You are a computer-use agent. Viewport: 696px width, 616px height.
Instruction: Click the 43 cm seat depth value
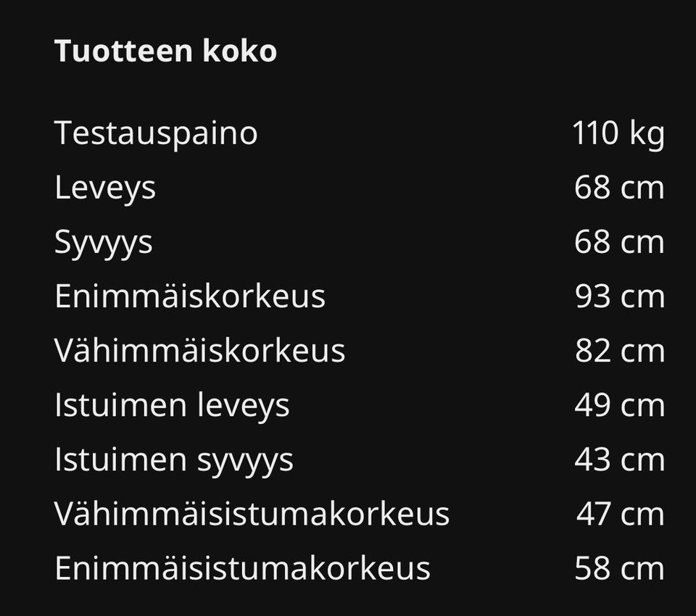pos(619,459)
